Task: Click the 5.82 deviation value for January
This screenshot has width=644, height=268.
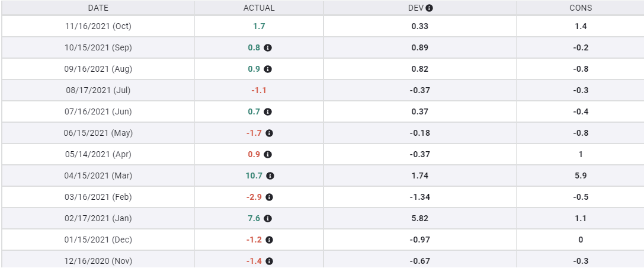Action: [x=419, y=218]
